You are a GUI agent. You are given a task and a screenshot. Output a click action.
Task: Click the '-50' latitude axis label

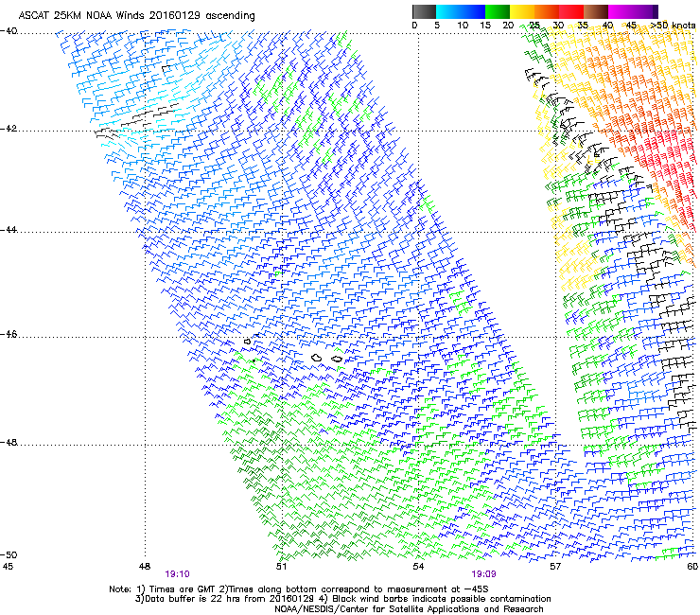[9, 554]
